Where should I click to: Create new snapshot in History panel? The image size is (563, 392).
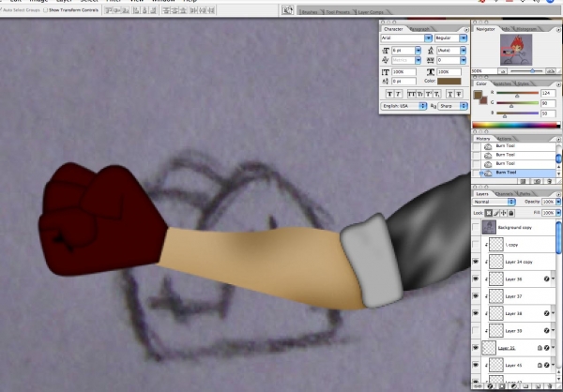[x=537, y=182]
